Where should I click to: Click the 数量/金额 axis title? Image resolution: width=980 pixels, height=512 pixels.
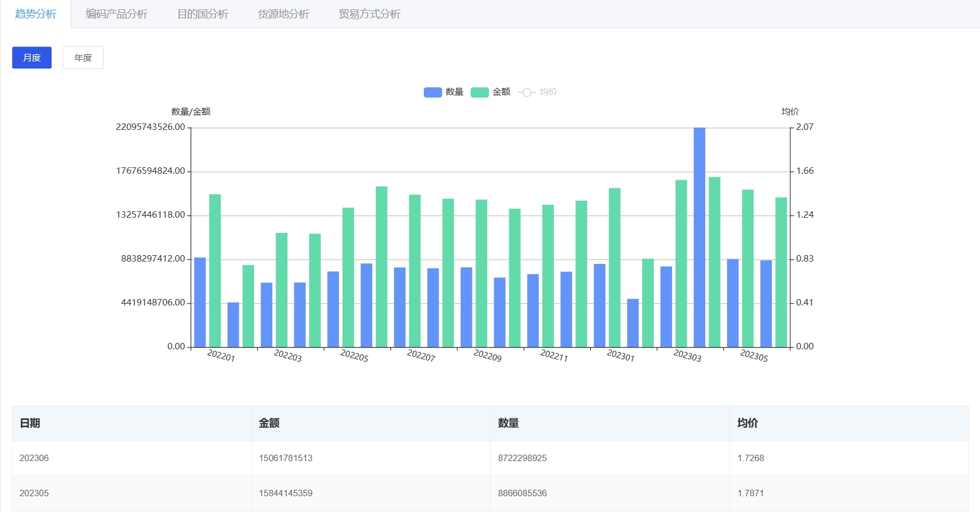[191, 111]
